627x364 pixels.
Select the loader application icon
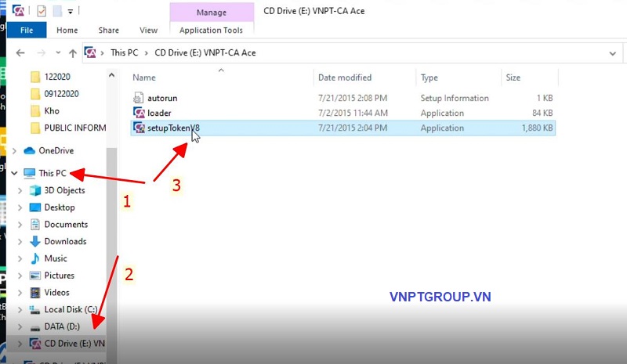click(x=139, y=113)
